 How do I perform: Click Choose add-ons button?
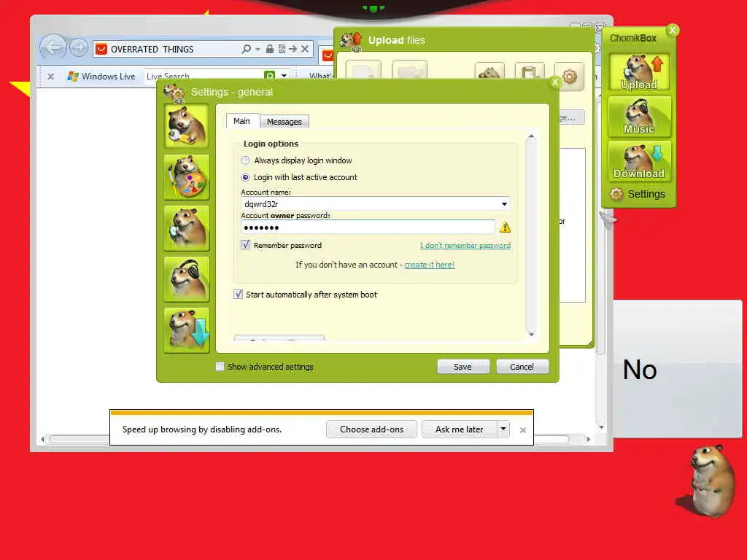(371, 429)
